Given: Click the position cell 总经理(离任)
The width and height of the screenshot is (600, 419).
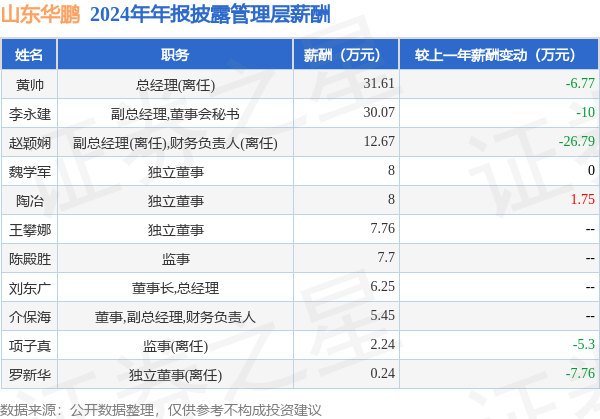Looking at the screenshot, I should pos(175,85).
